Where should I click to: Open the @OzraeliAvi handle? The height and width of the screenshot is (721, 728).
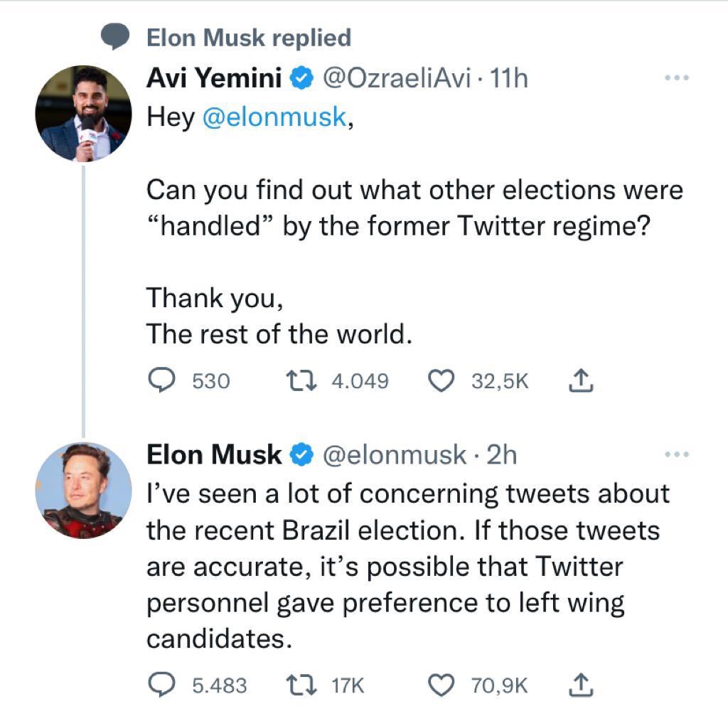click(x=397, y=78)
